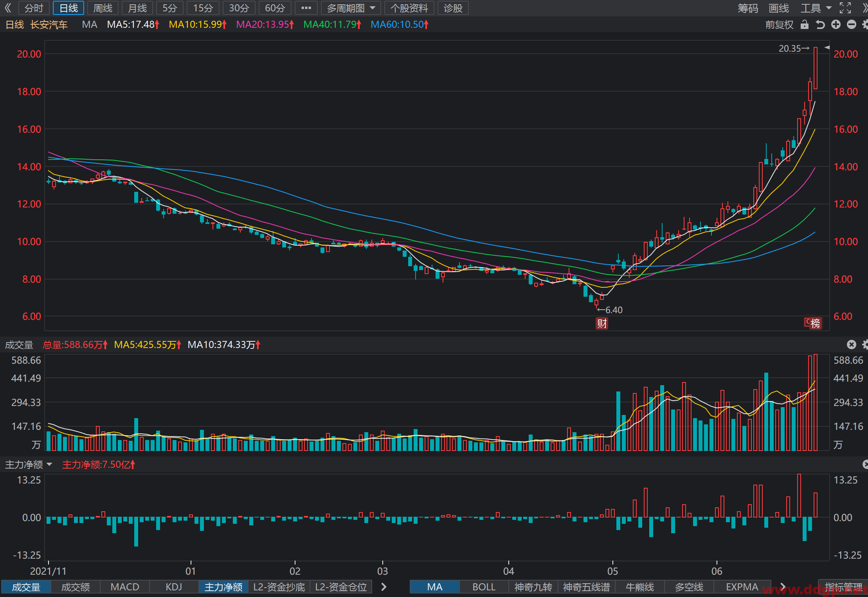The height and width of the screenshot is (597, 868).
Task: Collapse left panel with double-chevron icon
Action: point(8,8)
